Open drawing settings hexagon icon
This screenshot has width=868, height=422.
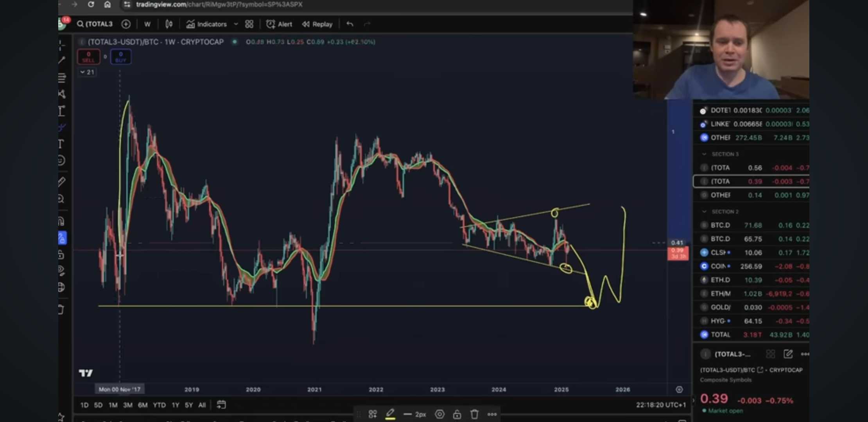point(439,414)
